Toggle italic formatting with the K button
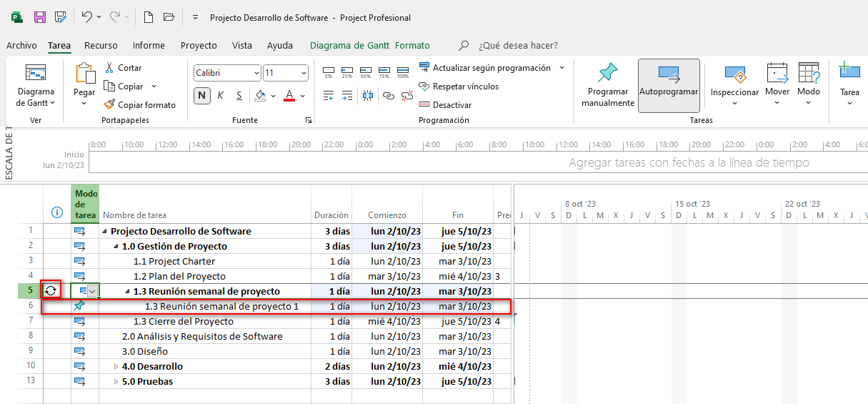This screenshot has height=404, width=868. [220, 95]
